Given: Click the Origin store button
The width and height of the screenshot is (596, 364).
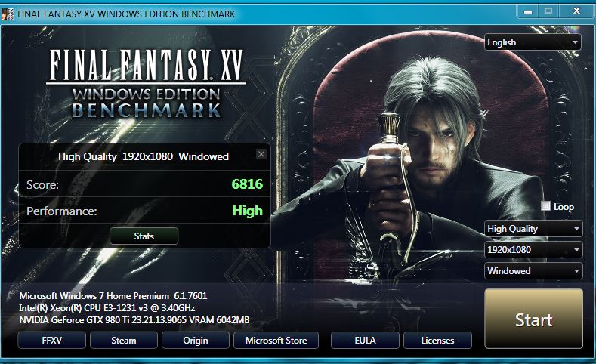Looking at the screenshot, I should pos(196,340).
